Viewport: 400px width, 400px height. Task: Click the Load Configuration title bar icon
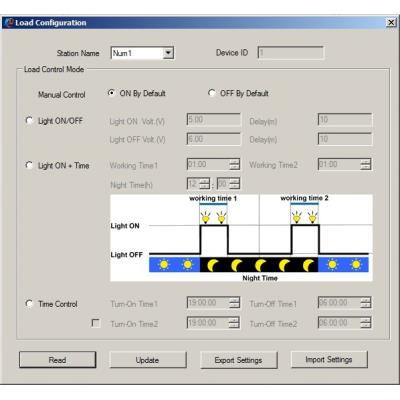pos(9,23)
